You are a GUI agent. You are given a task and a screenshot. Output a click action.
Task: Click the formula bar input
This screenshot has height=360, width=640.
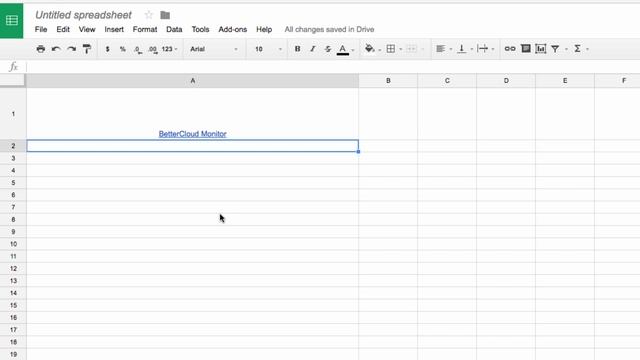pos(333,67)
